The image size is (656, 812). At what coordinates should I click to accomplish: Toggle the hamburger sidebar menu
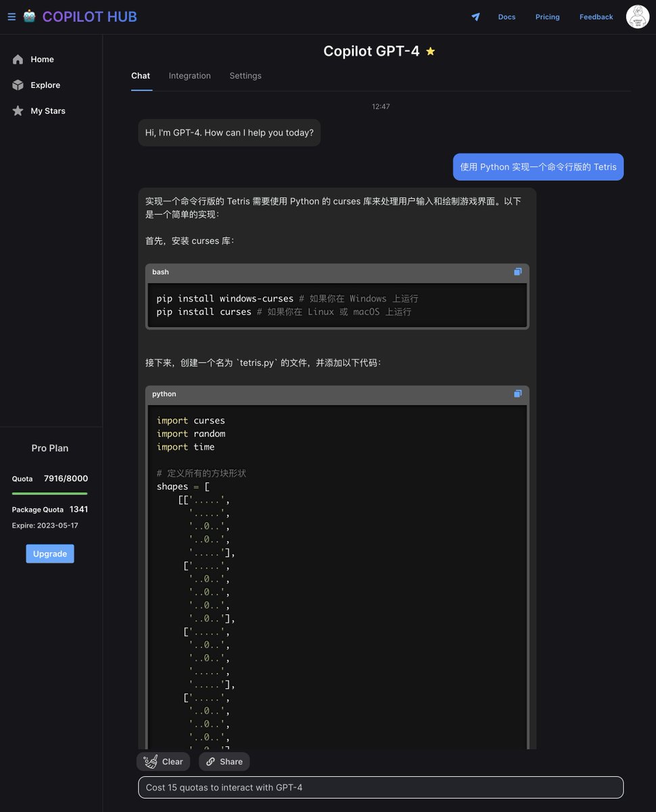11,17
